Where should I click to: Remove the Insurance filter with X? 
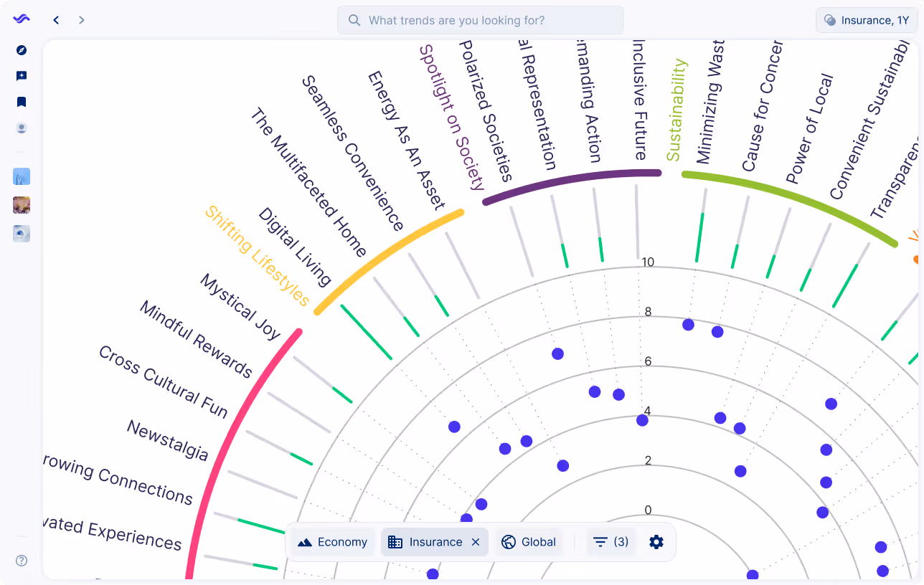pos(476,542)
